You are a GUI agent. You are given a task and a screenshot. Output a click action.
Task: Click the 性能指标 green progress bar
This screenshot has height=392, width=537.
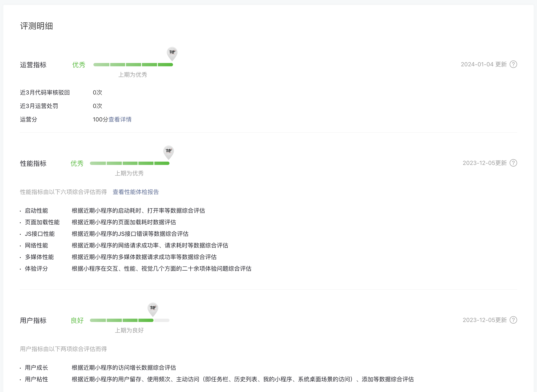[129, 163]
